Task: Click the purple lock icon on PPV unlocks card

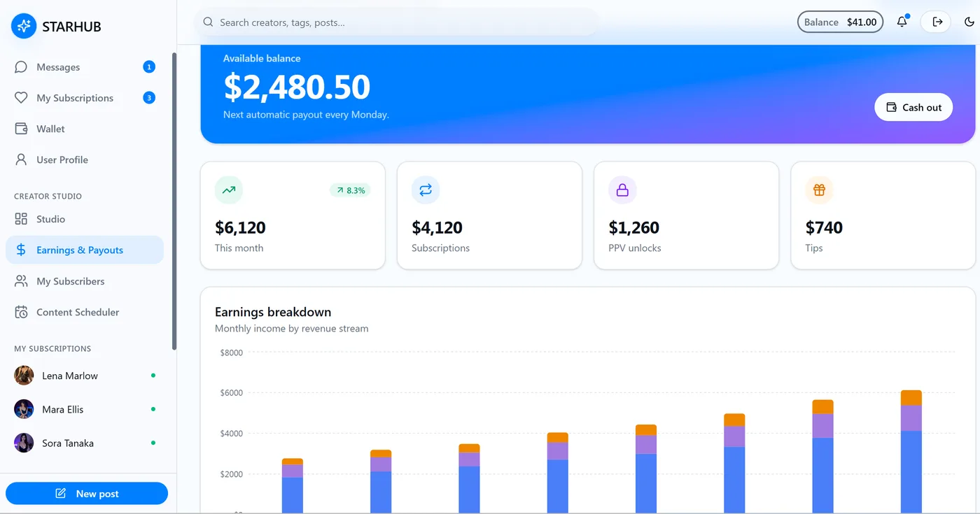Action: (622, 190)
